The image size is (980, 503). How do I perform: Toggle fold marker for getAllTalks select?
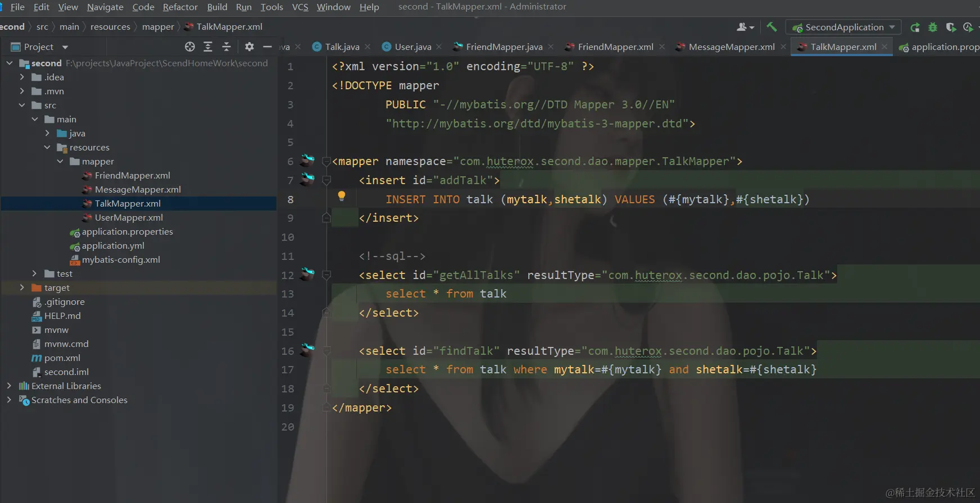326,275
